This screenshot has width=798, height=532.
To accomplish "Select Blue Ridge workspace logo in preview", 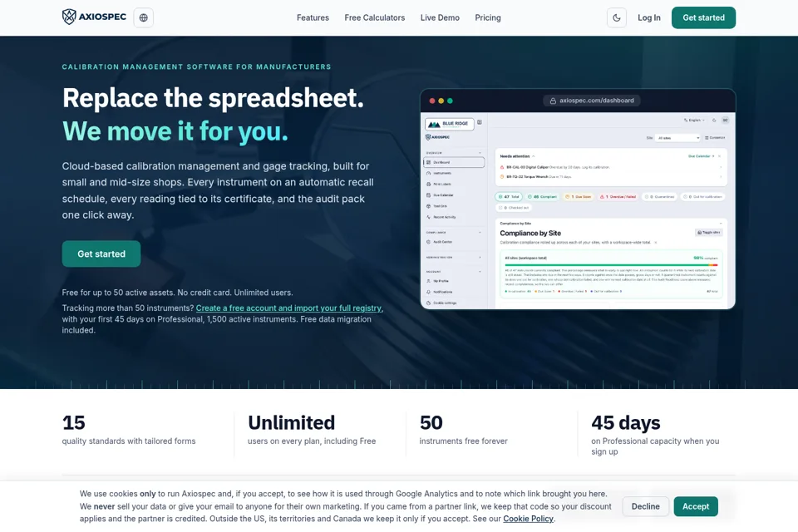I will (450, 124).
